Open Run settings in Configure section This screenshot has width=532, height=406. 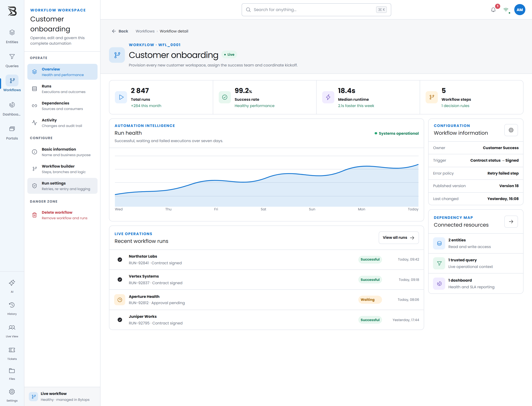pyautogui.click(x=62, y=186)
